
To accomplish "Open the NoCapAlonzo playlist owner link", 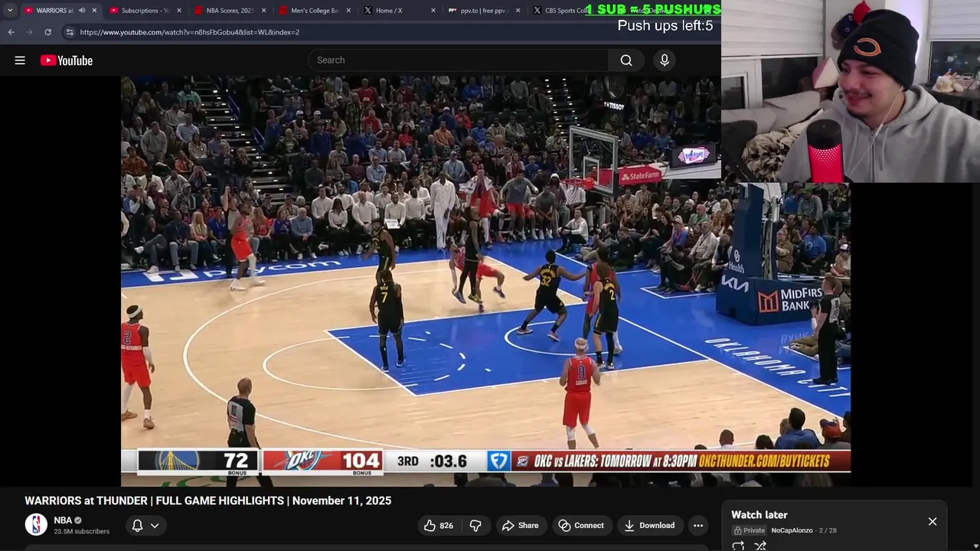I will tap(792, 530).
